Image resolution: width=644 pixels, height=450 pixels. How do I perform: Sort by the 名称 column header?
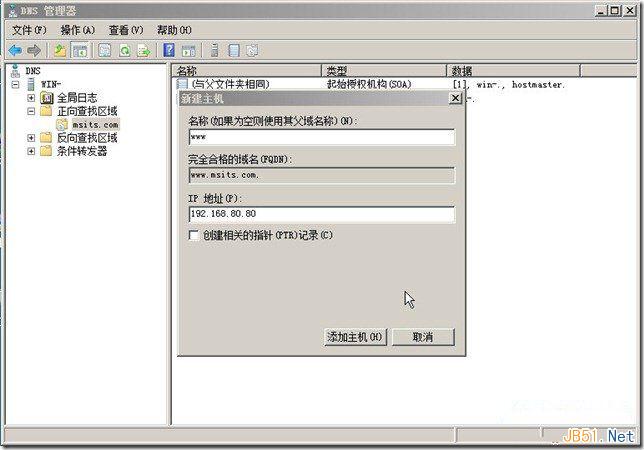pyautogui.click(x=246, y=71)
